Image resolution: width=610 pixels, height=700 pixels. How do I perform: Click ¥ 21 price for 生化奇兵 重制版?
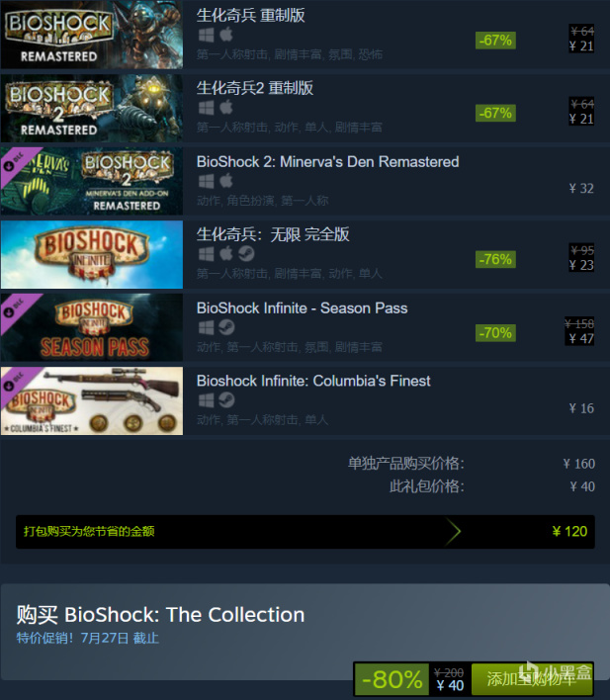581,46
